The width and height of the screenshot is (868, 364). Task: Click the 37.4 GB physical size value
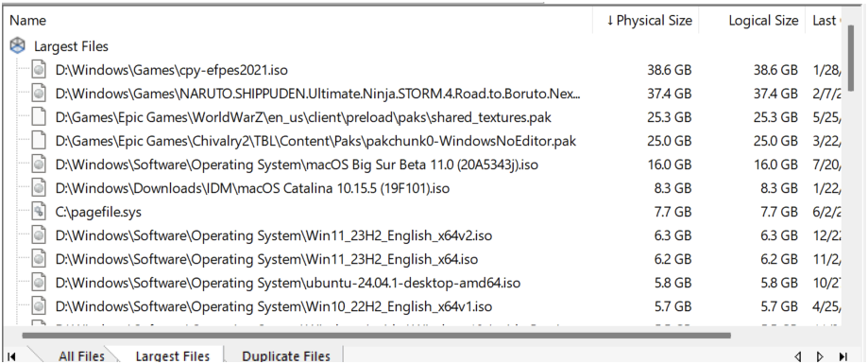coord(670,94)
